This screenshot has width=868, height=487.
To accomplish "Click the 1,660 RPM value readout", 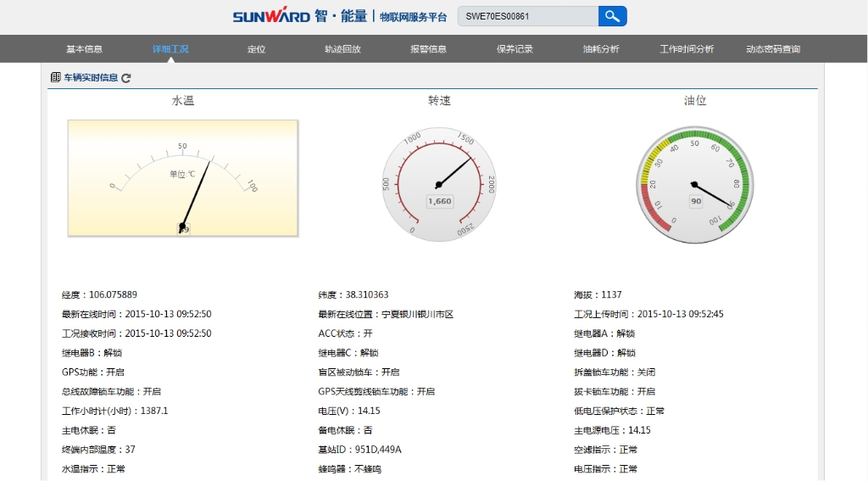I will point(439,201).
